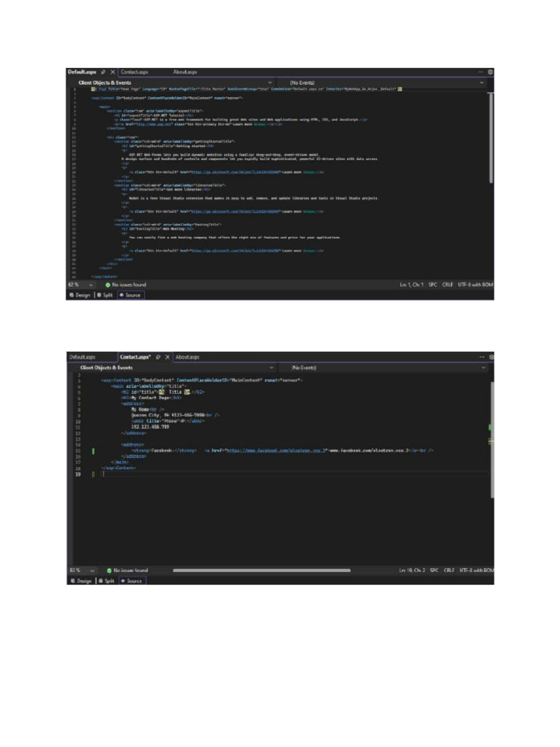Click the Quezon City address line in the bottom editor

click(x=175, y=415)
